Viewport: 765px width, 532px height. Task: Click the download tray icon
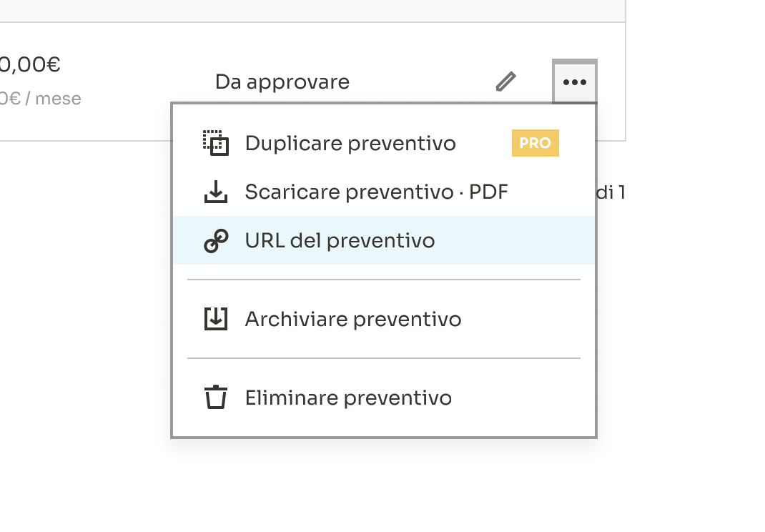(x=215, y=192)
